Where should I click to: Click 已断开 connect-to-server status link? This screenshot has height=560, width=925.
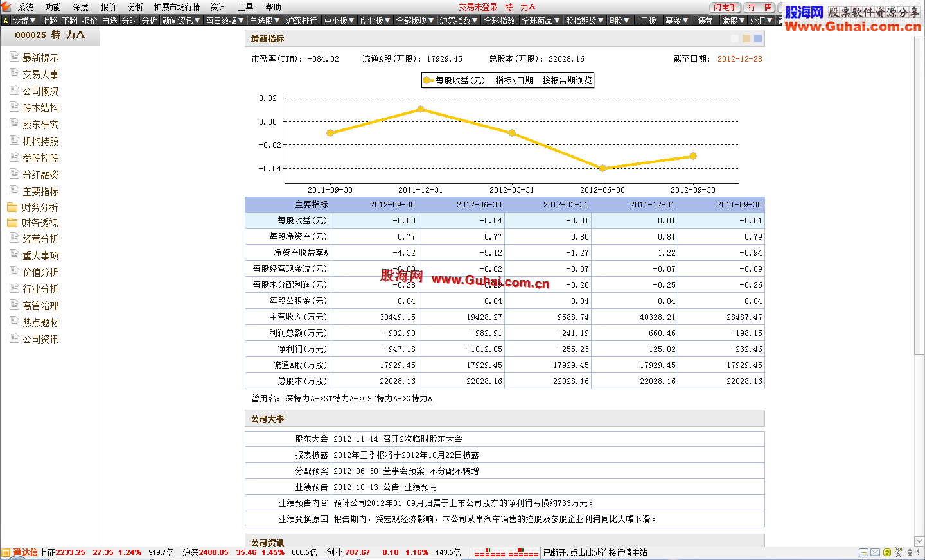595,552
